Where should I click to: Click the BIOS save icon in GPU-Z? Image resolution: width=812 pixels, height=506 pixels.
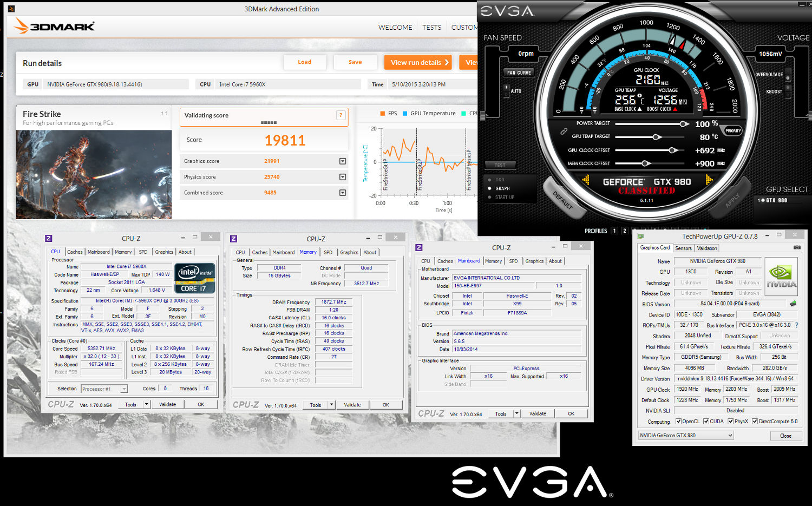pyautogui.click(x=793, y=304)
